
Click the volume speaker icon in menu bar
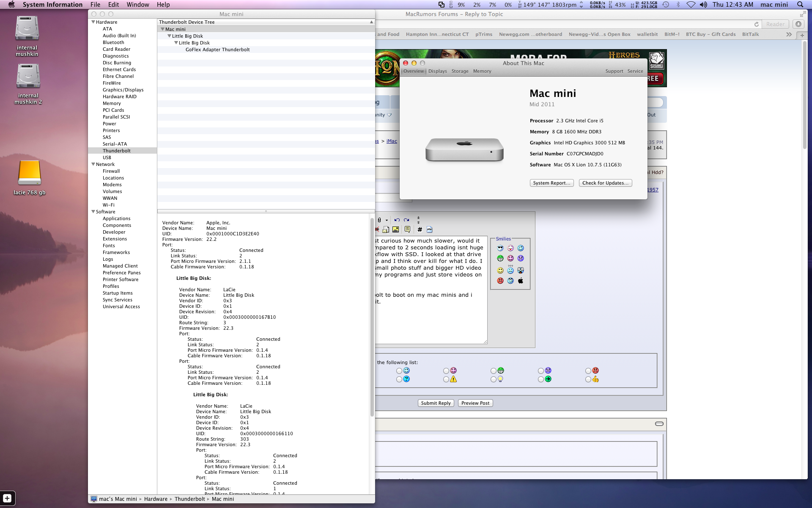pyautogui.click(x=703, y=5)
